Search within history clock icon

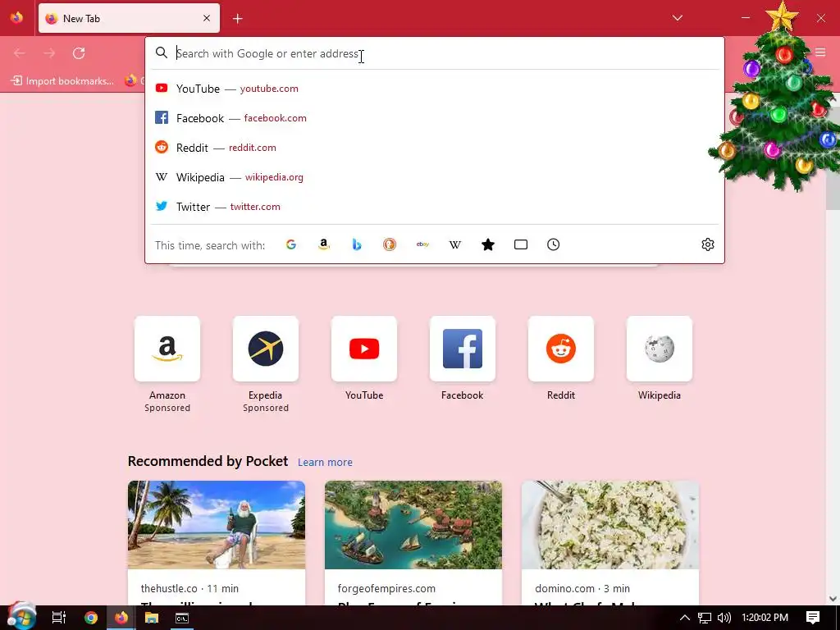pyautogui.click(x=554, y=244)
